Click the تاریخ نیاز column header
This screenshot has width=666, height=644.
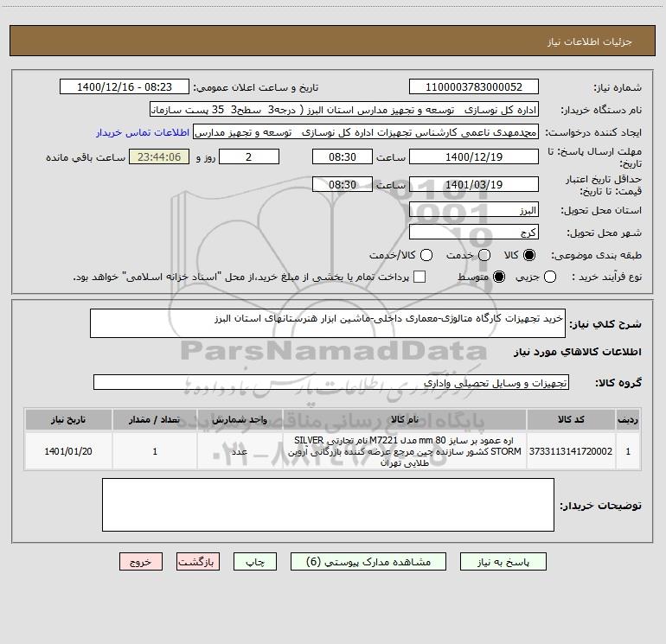tap(68, 419)
